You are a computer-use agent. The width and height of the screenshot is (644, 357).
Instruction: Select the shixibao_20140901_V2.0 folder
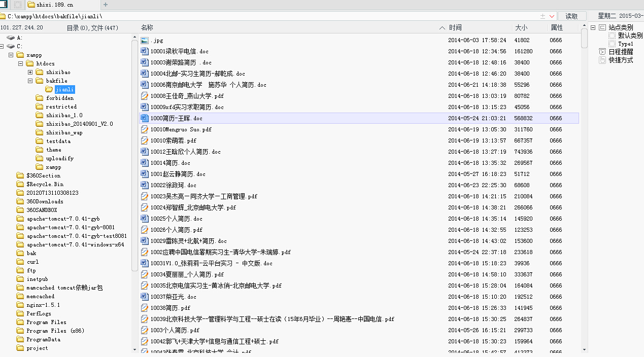tap(79, 124)
